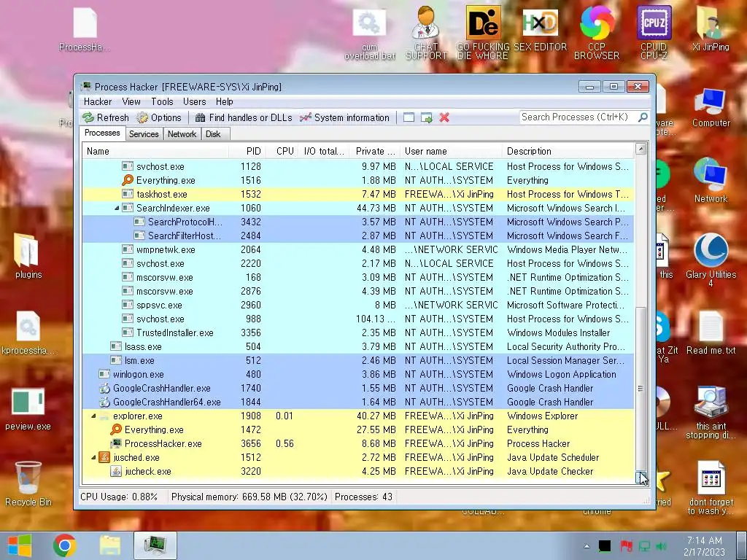Open the CPUID CPU-Z desktop icon

(x=654, y=32)
